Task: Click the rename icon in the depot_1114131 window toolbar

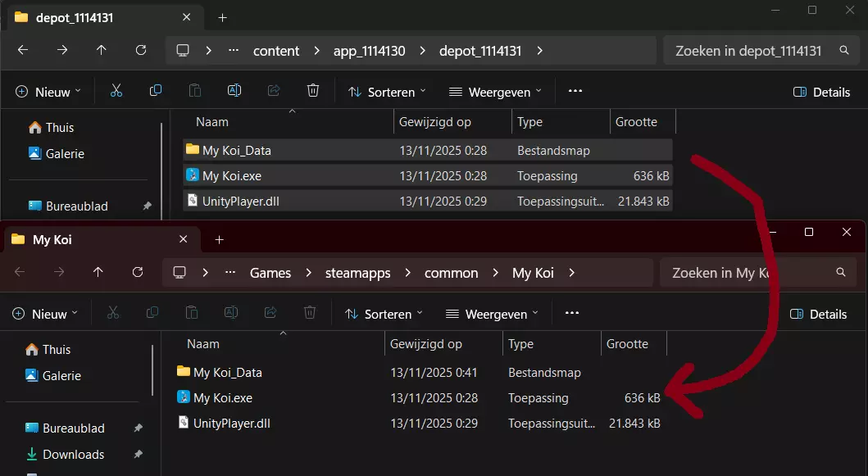Action: pos(234,91)
